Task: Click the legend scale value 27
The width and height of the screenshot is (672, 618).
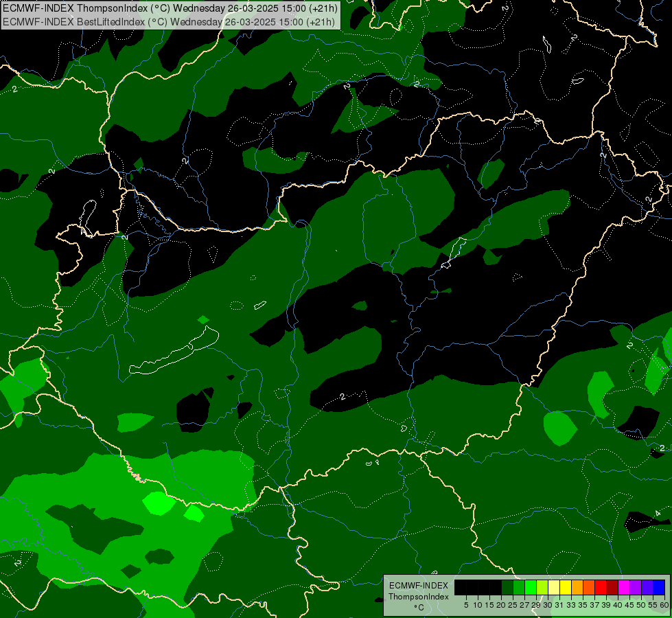Action: (524, 605)
